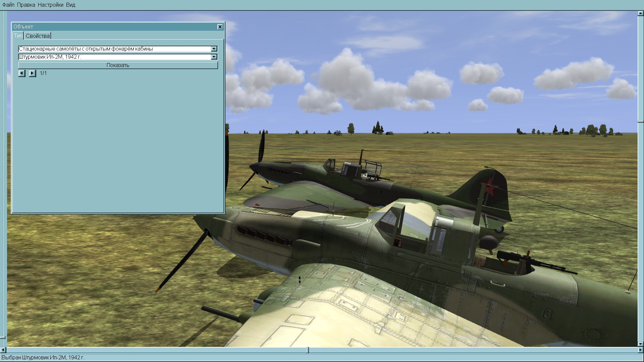Image resolution: width=644 pixels, height=362 pixels.
Task: Click the Штурмовик Ил-2М, 1942 г. combo box field
Action: coord(114,57)
